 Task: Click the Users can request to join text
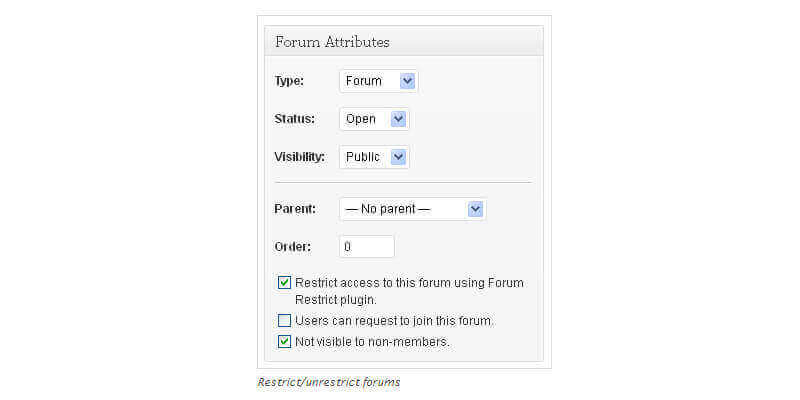[394, 321]
